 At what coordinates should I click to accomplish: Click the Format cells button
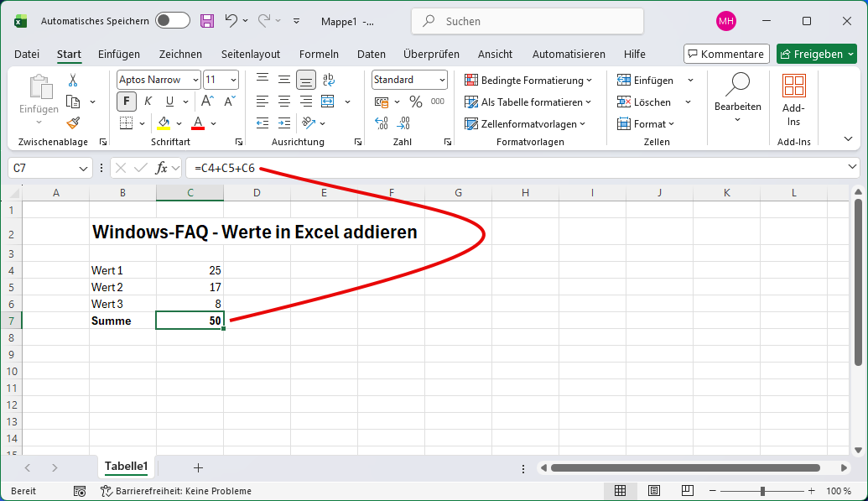pyautogui.click(x=646, y=123)
